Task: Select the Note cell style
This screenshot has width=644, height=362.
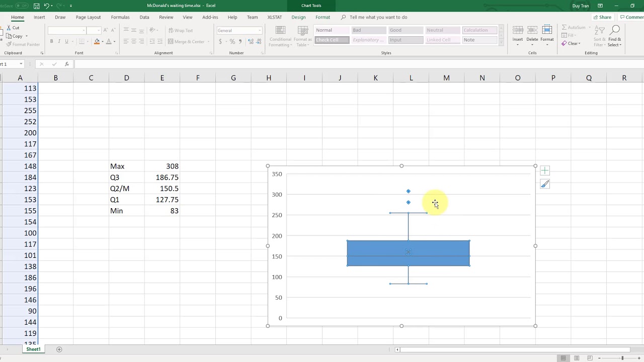Action: pyautogui.click(x=479, y=40)
